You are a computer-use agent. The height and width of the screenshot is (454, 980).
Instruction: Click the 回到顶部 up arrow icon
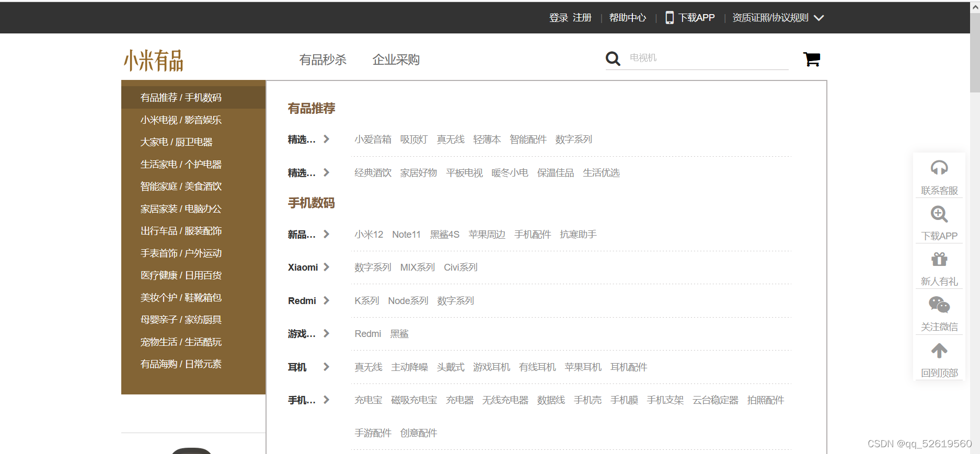939,351
